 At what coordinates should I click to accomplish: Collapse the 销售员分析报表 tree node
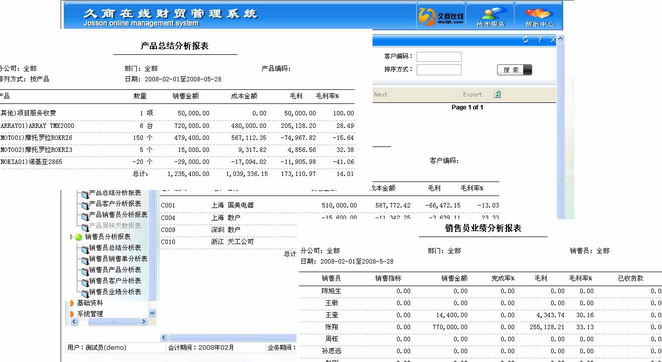[71, 237]
